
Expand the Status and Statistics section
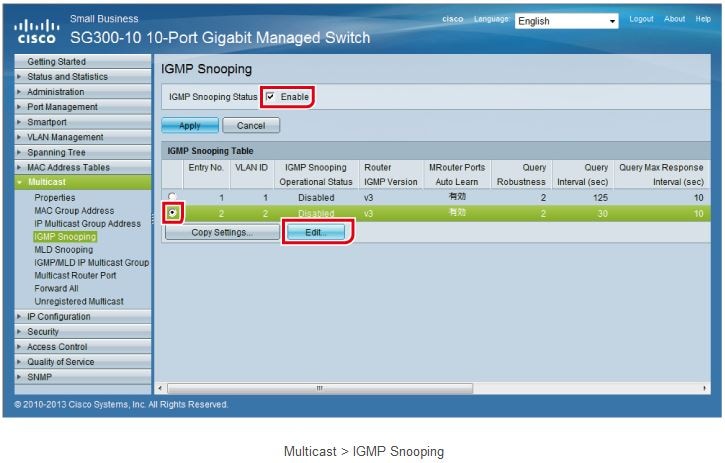pyautogui.click(x=67, y=76)
